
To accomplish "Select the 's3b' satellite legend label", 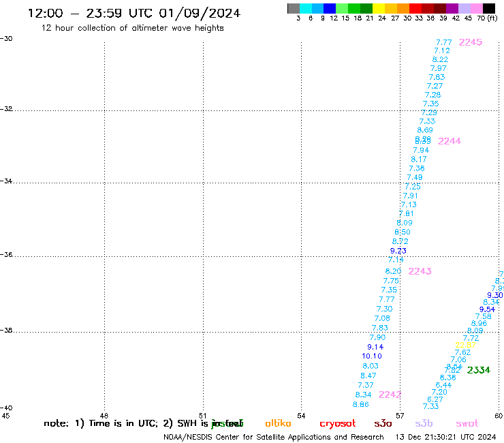I will [424, 423].
